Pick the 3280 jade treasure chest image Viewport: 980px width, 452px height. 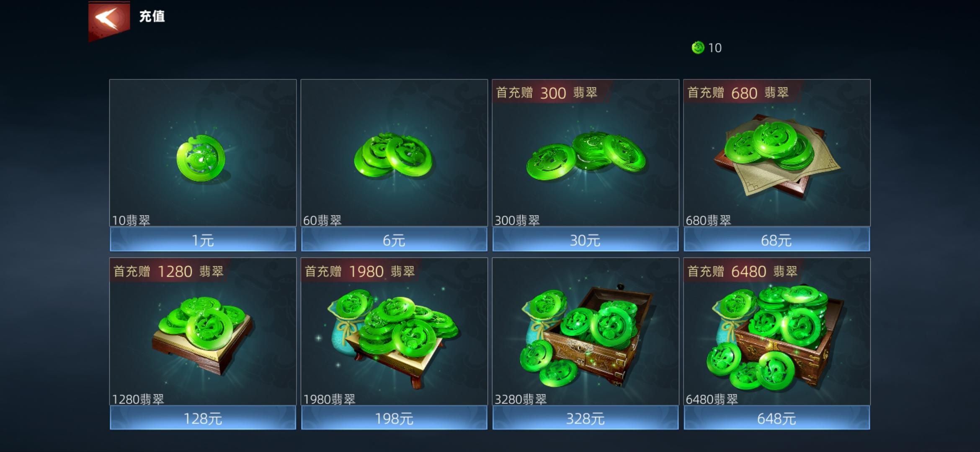(586, 336)
